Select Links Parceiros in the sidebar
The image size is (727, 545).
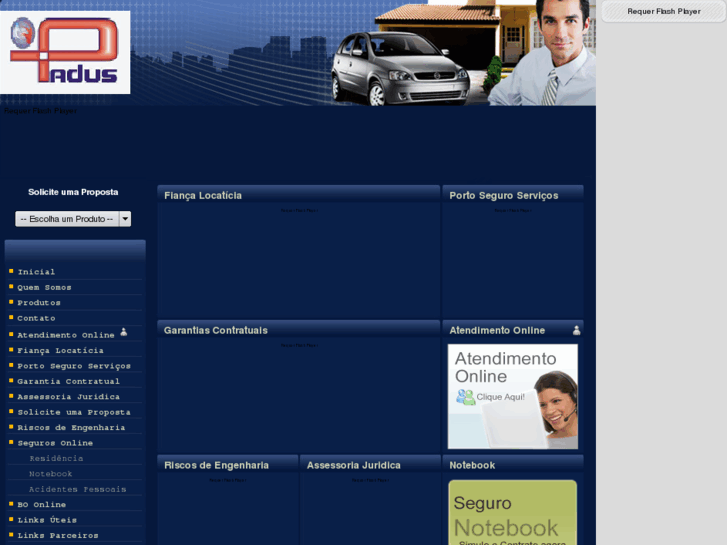pos(58,536)
